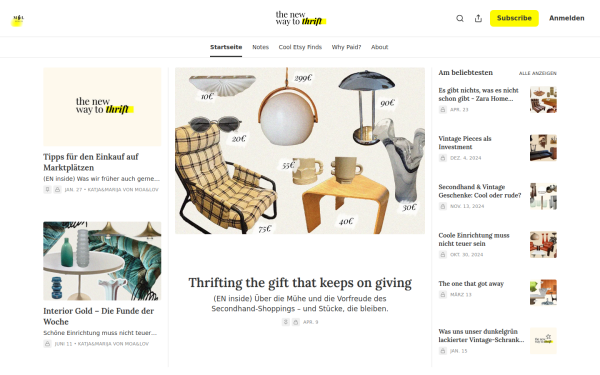
Task: Click pin icon under Tipps für den Einkauf
Action: (x=47, y=190)
